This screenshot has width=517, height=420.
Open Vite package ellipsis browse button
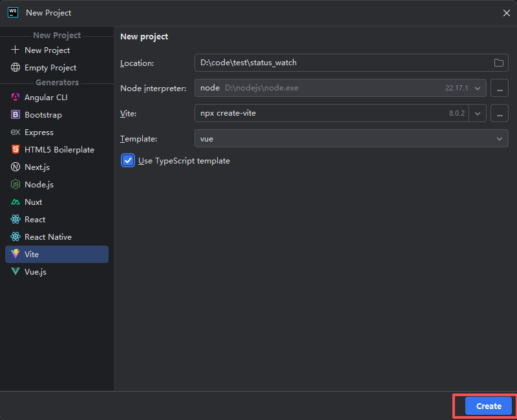pos(500,114)
